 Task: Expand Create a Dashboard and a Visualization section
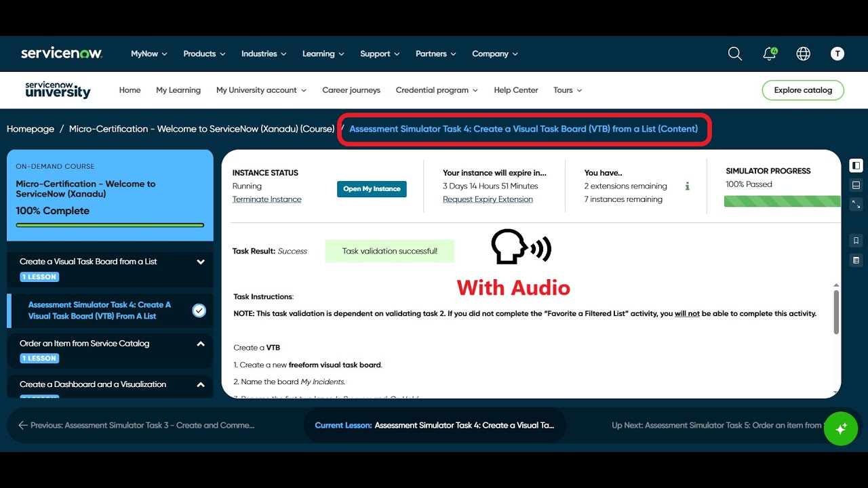201,384
